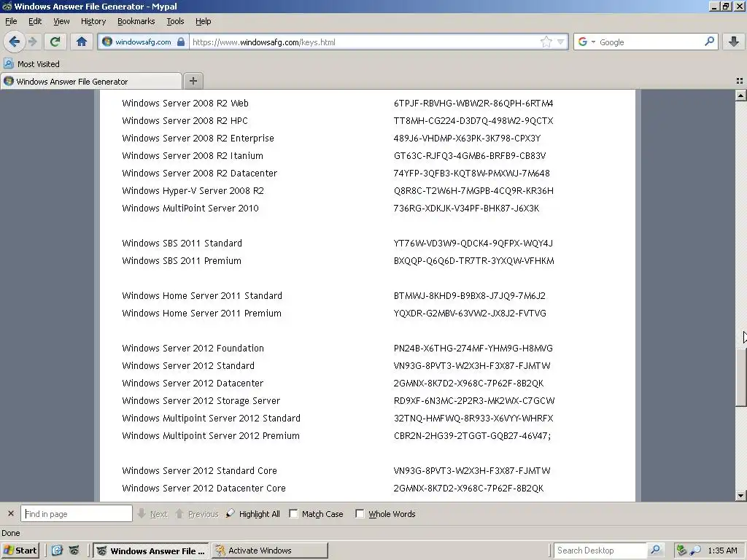Toggle Highlight All in find bar
Image resolution: width=747 pixels, height=560 pixels.
(x=252, y=514)
